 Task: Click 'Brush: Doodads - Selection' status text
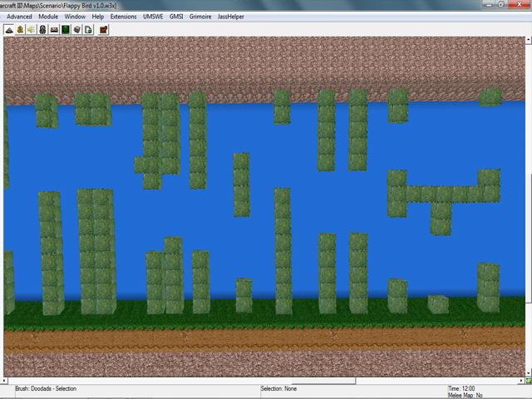pyautogui.click(x=46, y=388)
